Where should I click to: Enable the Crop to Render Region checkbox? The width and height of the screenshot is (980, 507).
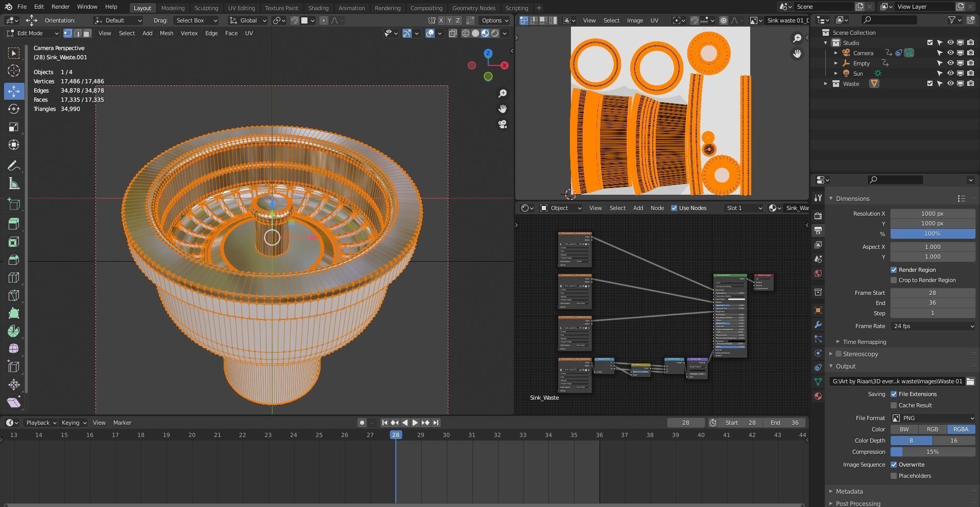pos(894,280)
